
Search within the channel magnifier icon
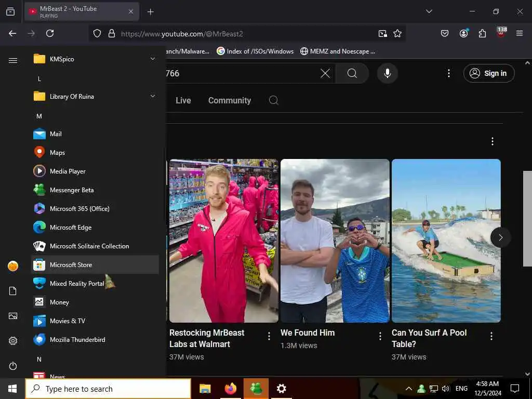tap(273, 100)
